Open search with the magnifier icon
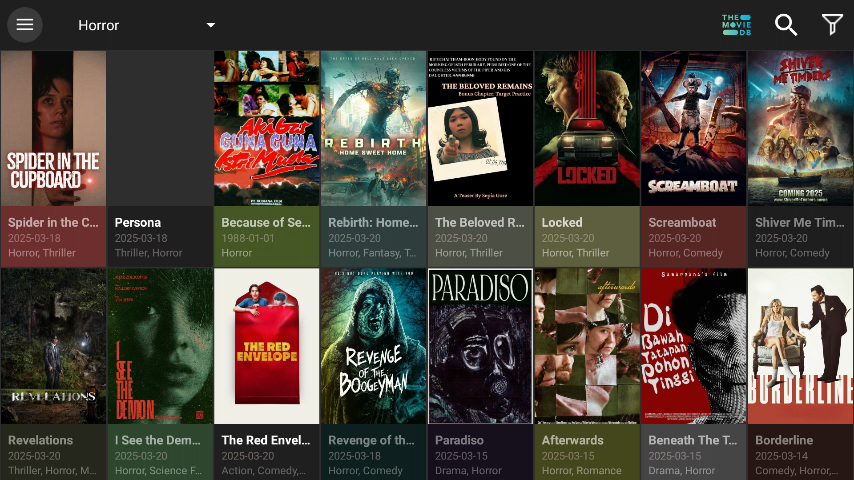Screen dimensions: 854x480 (x=786, y=25)
